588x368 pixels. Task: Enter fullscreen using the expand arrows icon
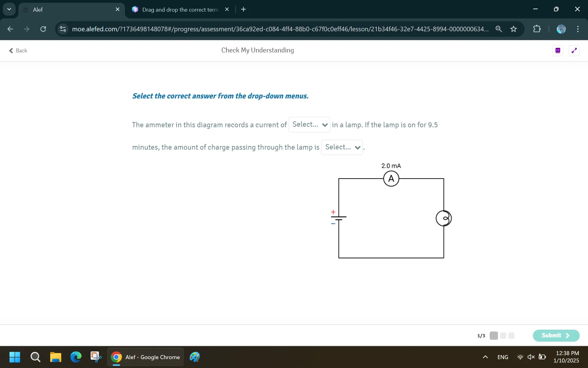click(x=574, y=50)
